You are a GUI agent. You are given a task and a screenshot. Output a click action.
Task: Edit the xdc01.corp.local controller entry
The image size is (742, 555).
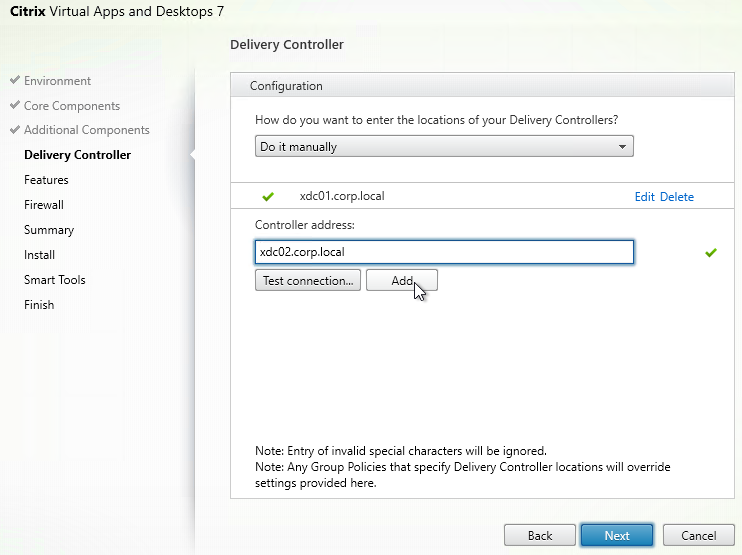645,197
